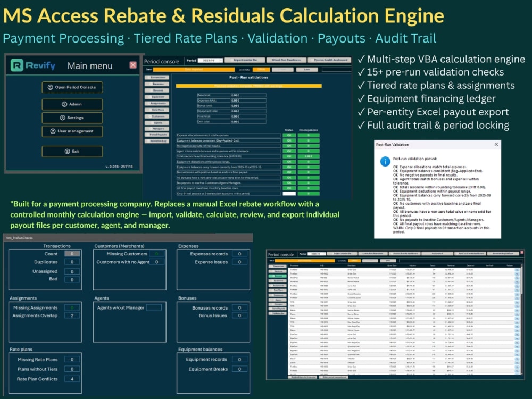Image resolution: width=532 pixels, height=399 pixels.
Task: Click vertical scrollbar of lower console table
Action: (522, 319)
